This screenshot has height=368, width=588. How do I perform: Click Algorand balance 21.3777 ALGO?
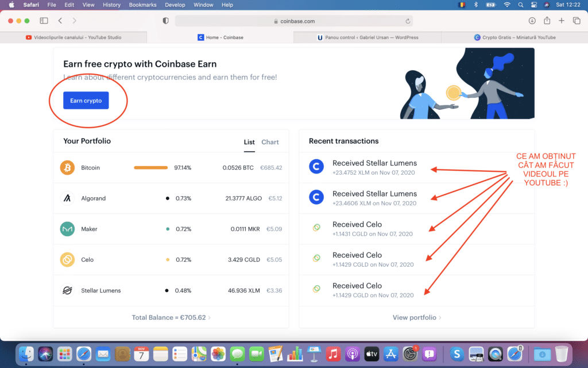coord(243,198)
